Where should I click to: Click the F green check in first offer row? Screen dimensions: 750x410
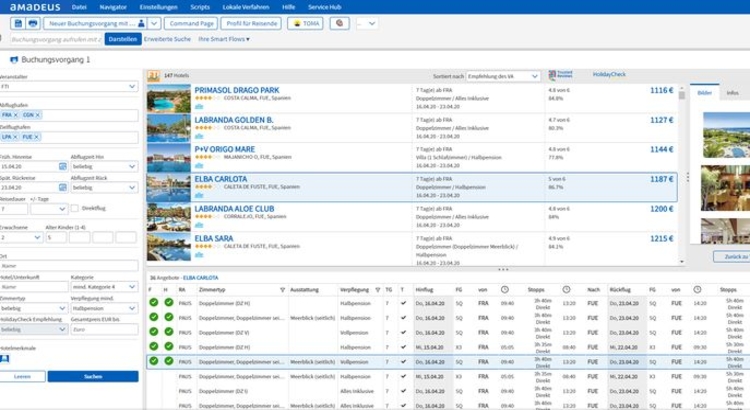[x=154, y=302]
